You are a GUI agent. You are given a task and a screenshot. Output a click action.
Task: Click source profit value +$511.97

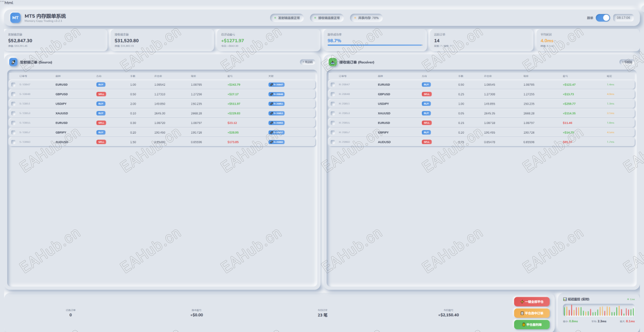coord(234,104)
